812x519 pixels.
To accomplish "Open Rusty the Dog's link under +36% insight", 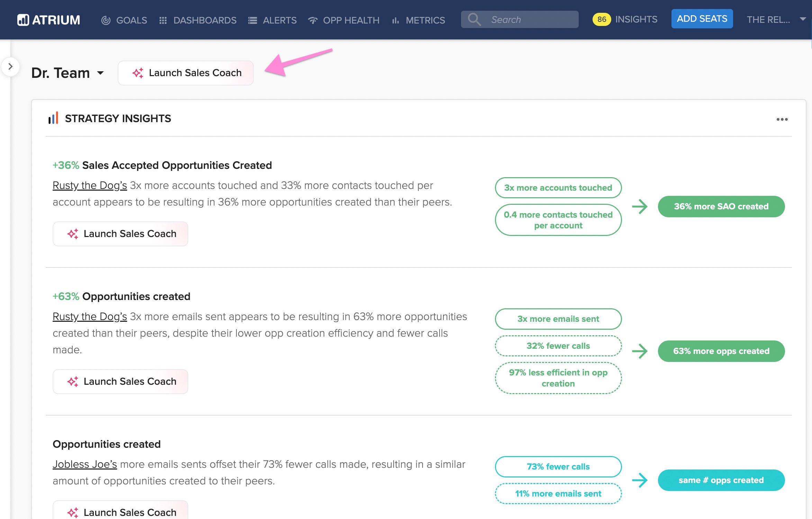I will pos(90,185).
